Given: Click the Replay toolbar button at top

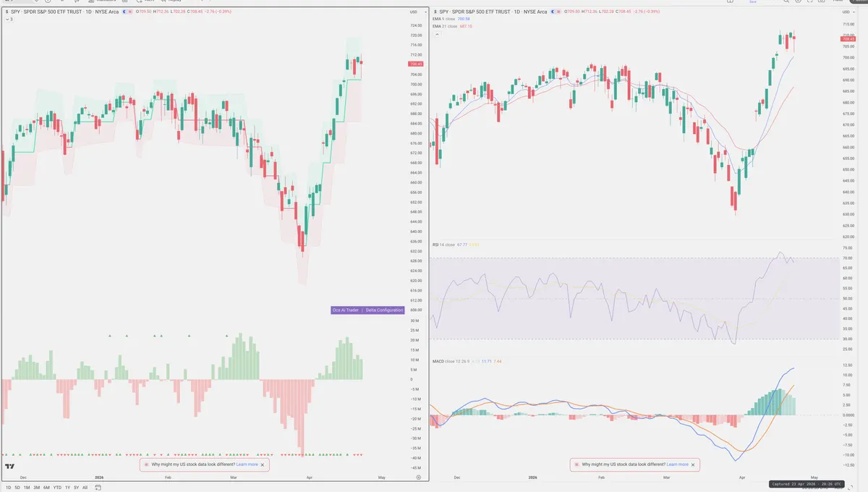Looking at the screenshot, I should pyautogui.click(x=171, y=1).
